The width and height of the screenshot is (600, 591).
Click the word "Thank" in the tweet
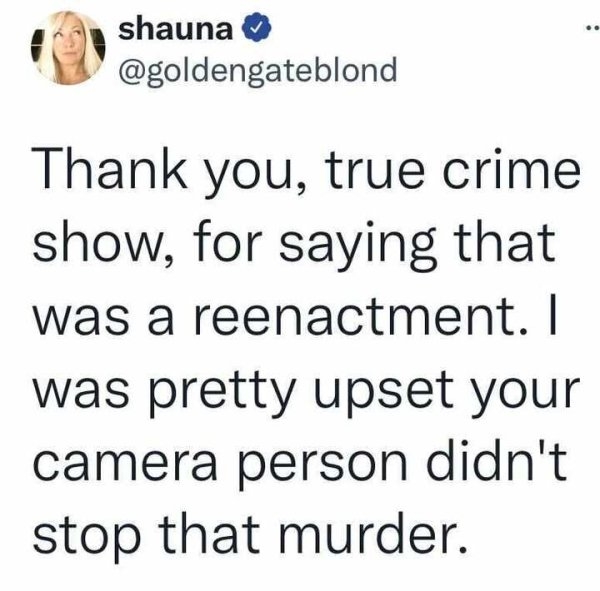(x=111, y=170)
